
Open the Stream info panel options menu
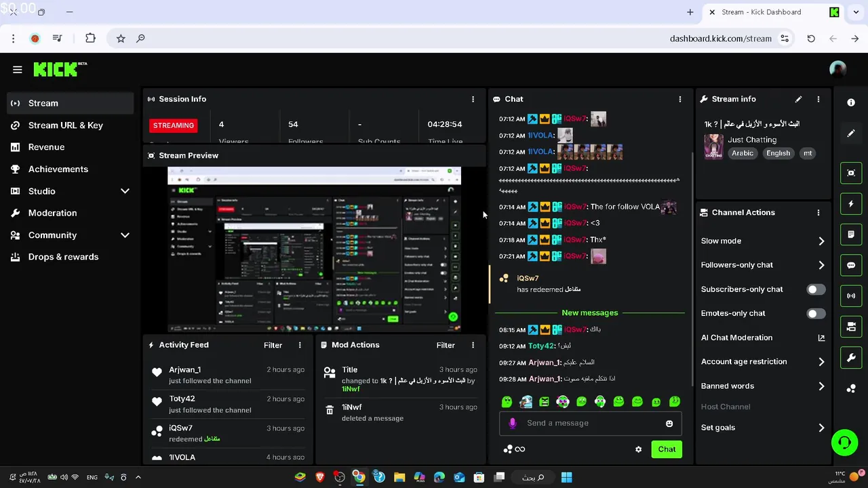[x=818, y=99]
